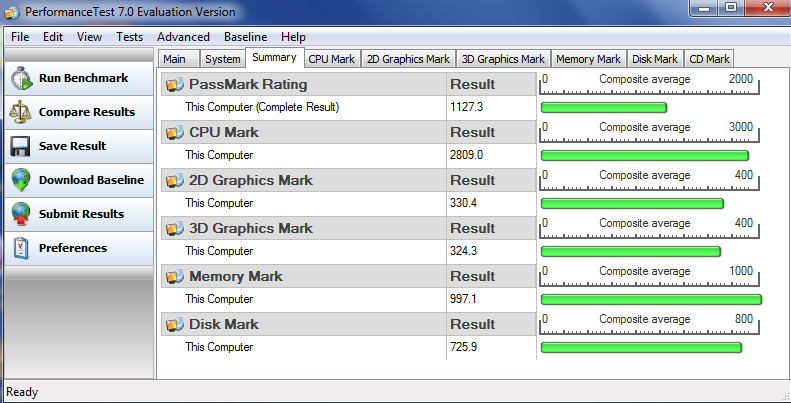Open the 2D Graphics Mark tab

pos(408,59)
